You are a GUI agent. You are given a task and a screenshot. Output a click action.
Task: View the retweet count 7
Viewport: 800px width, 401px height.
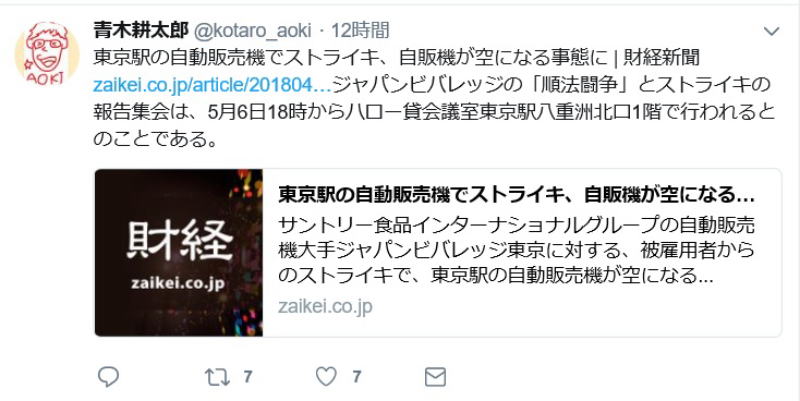point(247,377)
